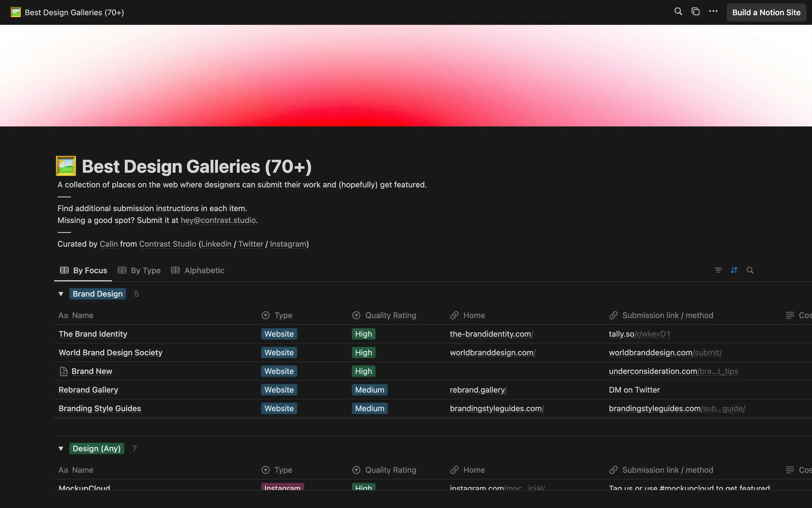Click Type column header in Design (Any)
The height and width of the screenshot is (508, 812).
point(277,470)
